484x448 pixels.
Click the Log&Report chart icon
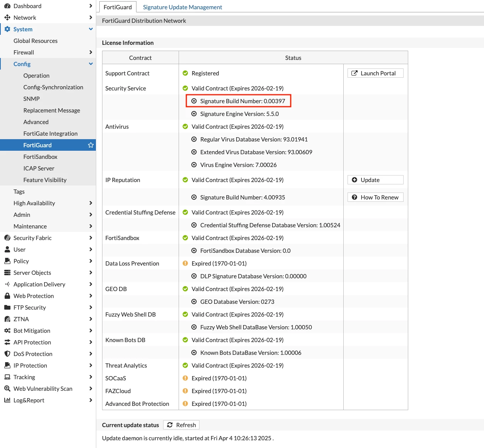7,400
